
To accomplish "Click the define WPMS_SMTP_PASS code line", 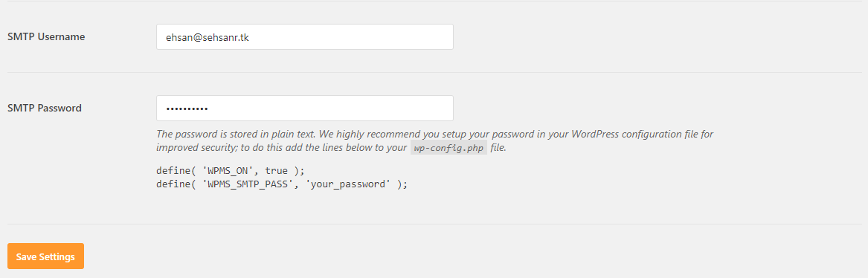I will [282, 184].
